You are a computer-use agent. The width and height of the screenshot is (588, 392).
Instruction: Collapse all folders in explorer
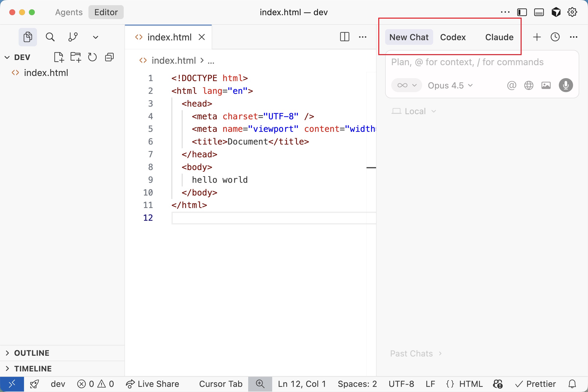pyautogui.click(x=109, y=57)
